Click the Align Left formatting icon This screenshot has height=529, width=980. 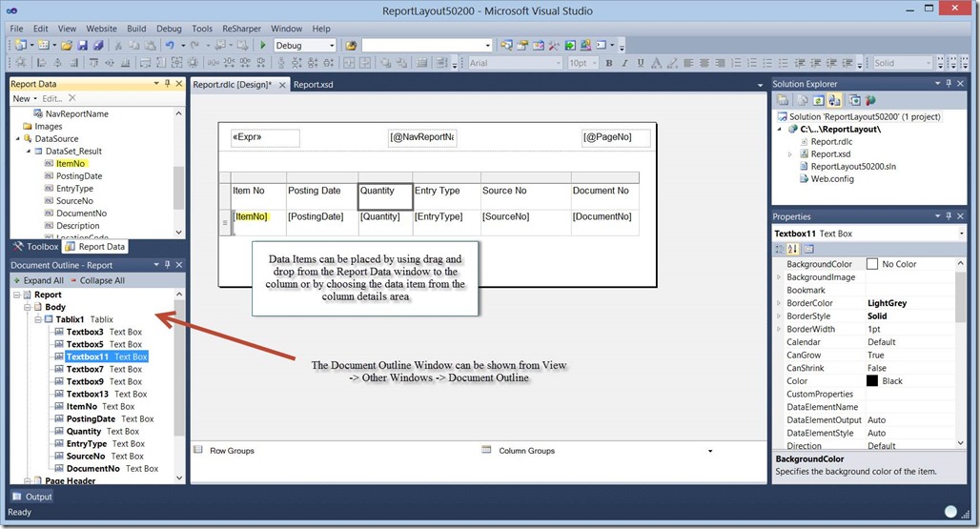pyautogui.click(x=688, y=63)
